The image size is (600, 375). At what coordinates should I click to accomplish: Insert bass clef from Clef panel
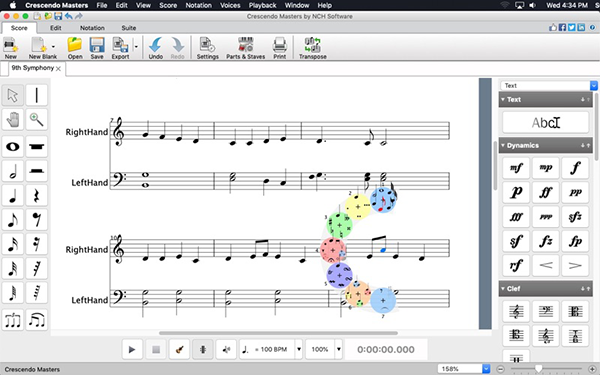546,311
